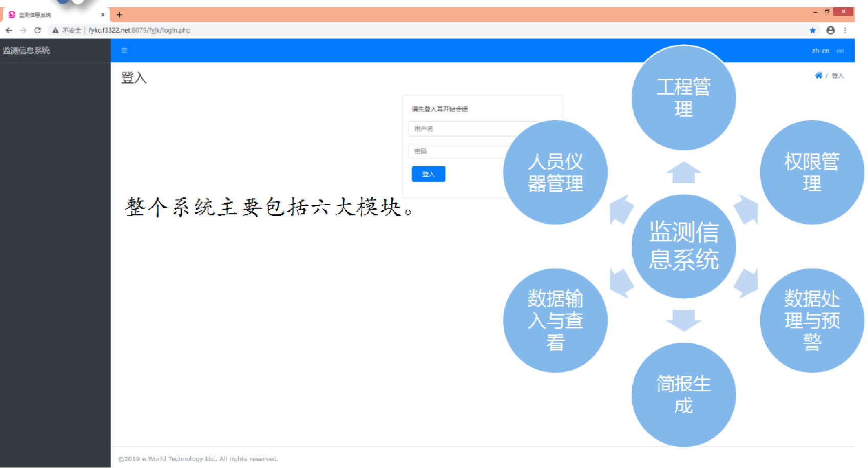The image size is (868, 468).
Task: Click the insecure site warning icon
Action: pos(55,30)
